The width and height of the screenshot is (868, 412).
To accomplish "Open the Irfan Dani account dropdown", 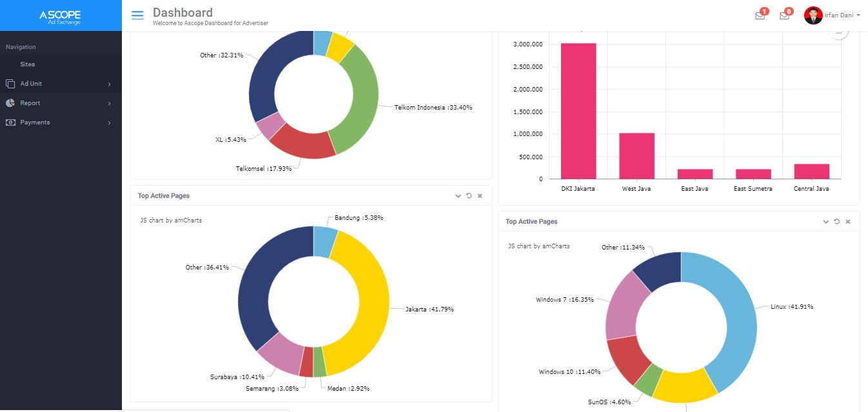I will point(835,15).
